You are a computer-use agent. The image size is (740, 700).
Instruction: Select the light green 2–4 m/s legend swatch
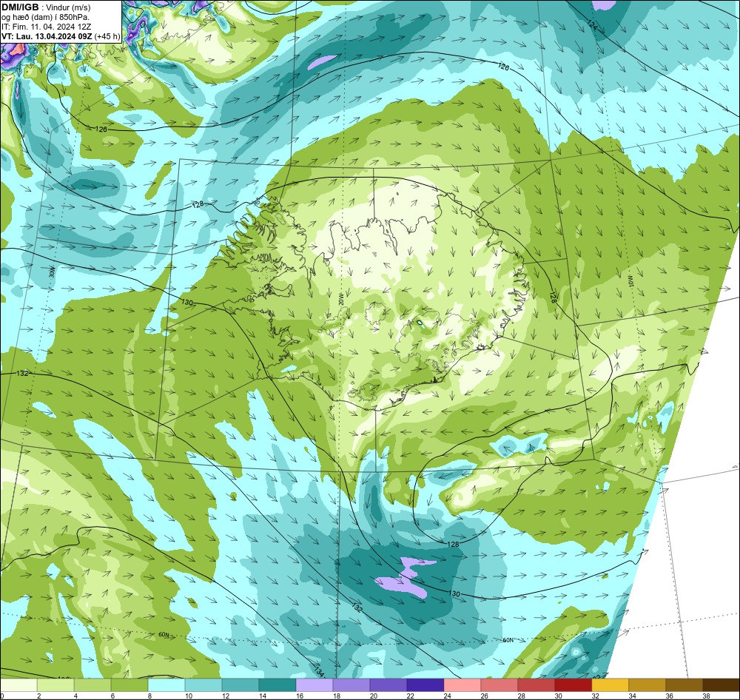coord(55,684)
